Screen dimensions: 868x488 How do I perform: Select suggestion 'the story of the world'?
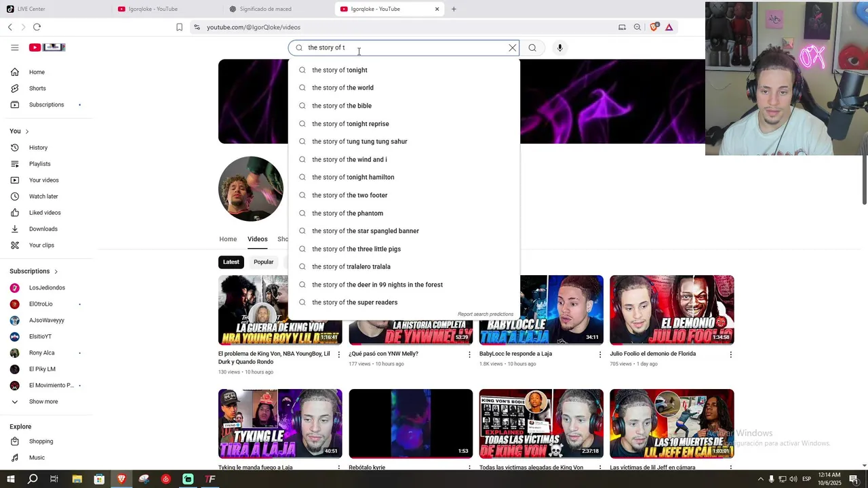pyautogui.click(x=404, y=87)
